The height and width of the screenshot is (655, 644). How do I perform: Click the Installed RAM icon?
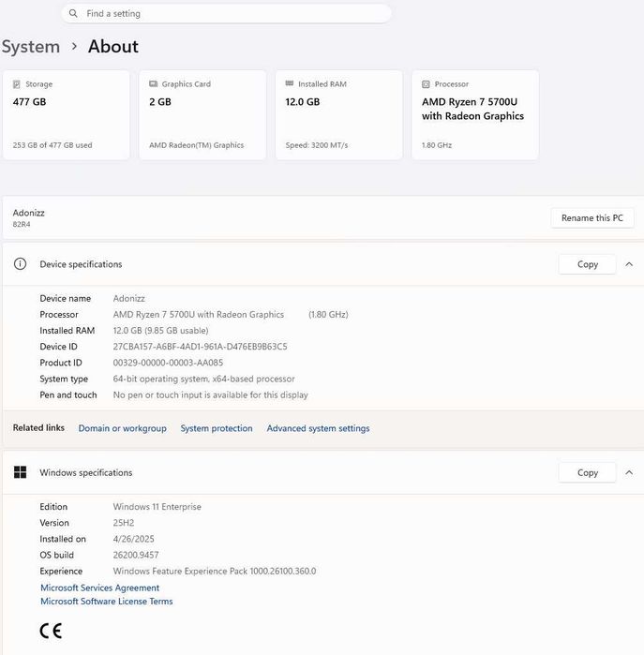290,83
